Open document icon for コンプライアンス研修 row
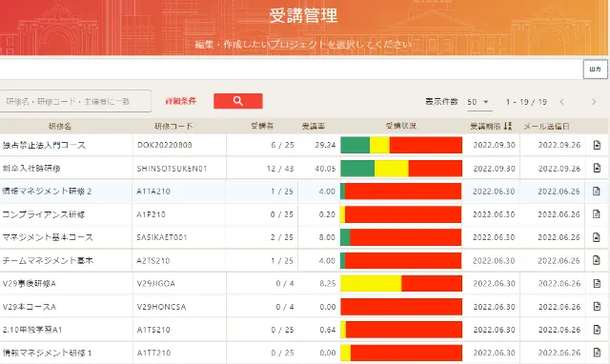610x364 pixels. pyautogui.click(x=596, y=213)
